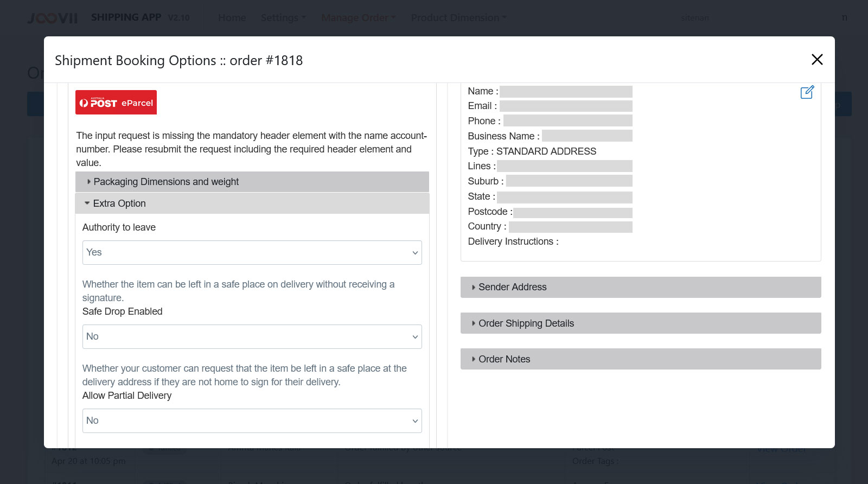Click the 'Delivery Instructions :' label
The height and width of the screenshot is (484, 868).
(x=513, y=241)
